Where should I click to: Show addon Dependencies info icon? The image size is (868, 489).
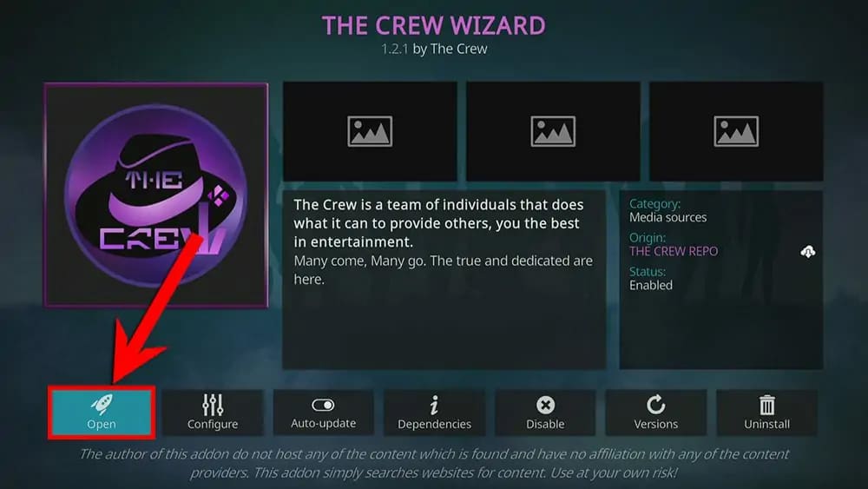point(435,405)
